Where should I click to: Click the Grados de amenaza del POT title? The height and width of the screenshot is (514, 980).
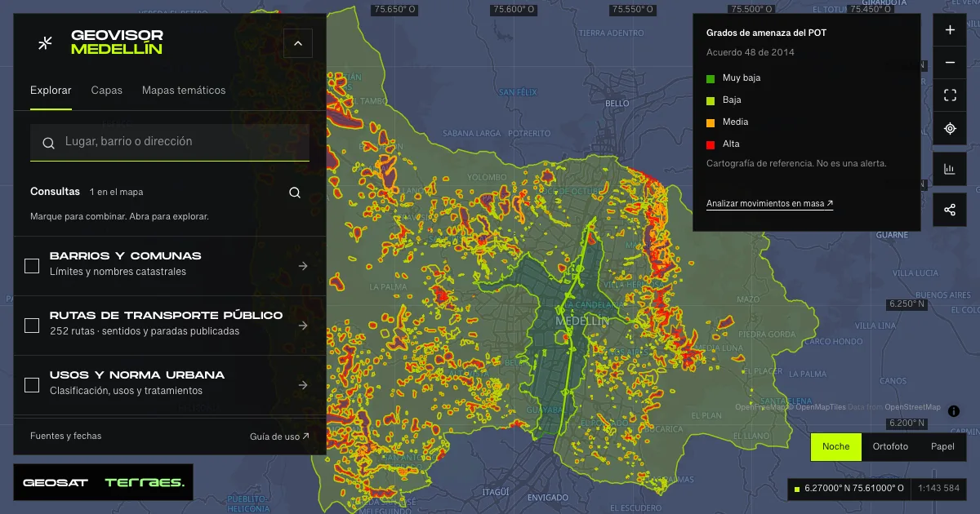pos(766,33)
